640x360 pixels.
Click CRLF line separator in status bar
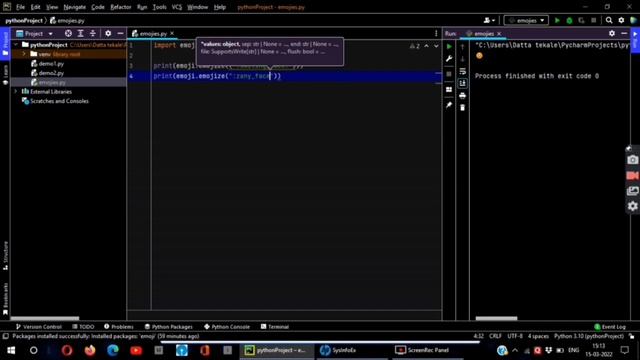495,336
